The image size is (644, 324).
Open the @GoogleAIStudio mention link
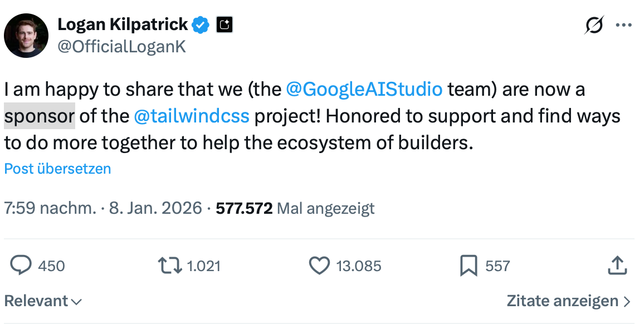(x=364, y=89)
